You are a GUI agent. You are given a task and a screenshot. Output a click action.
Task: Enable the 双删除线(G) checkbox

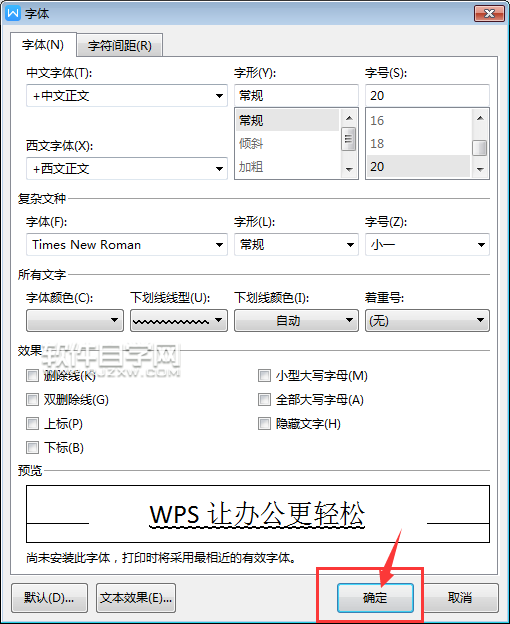point(32,399)
